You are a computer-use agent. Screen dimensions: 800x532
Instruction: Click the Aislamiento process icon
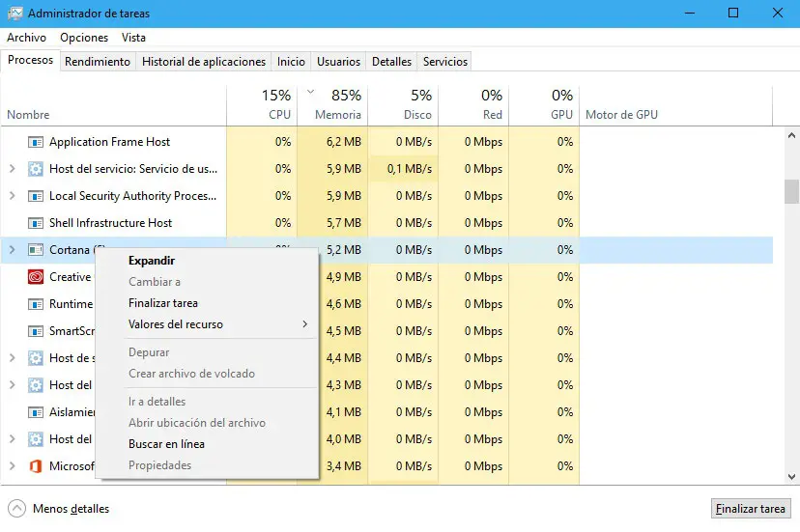coord(35,412)
